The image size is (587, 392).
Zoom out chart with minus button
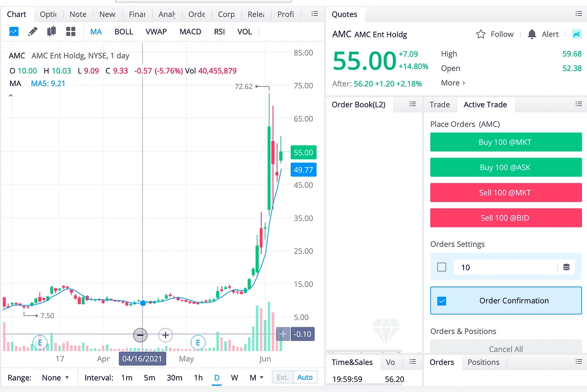[140, 335]
